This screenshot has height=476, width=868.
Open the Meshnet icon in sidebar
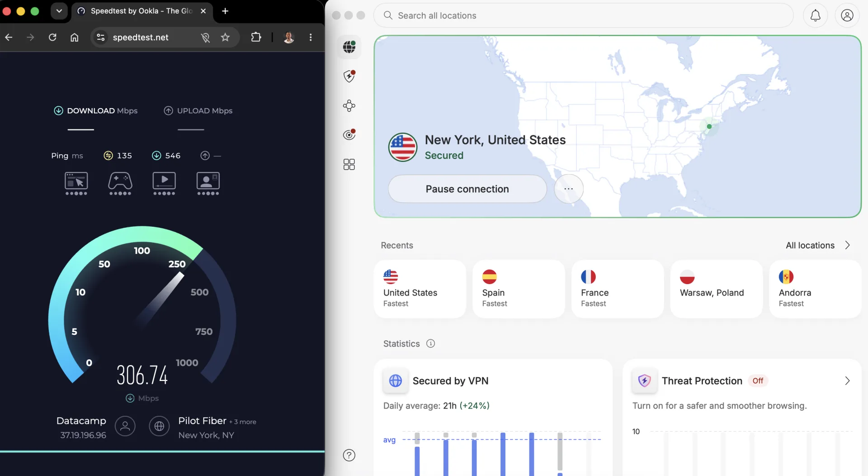click(349, 106)
